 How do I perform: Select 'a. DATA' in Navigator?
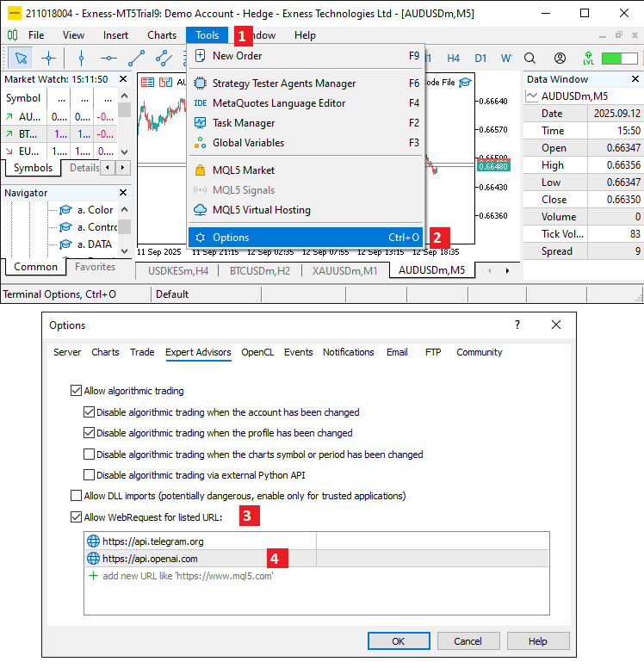[x=94, y=244]
